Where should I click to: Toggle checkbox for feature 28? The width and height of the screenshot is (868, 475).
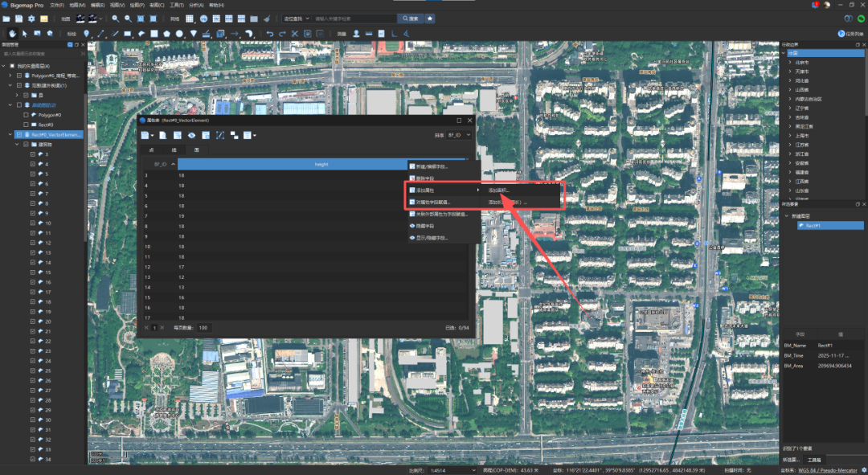click(x=33, y=400)
